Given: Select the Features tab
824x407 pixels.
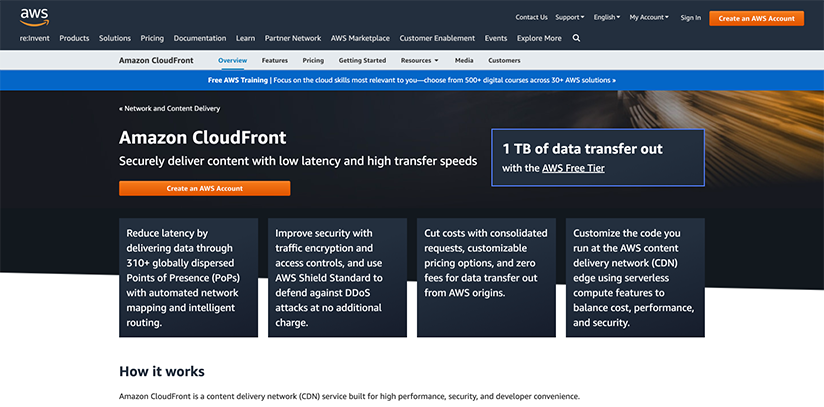Looking at the screenshot, I should pos(275,60).
